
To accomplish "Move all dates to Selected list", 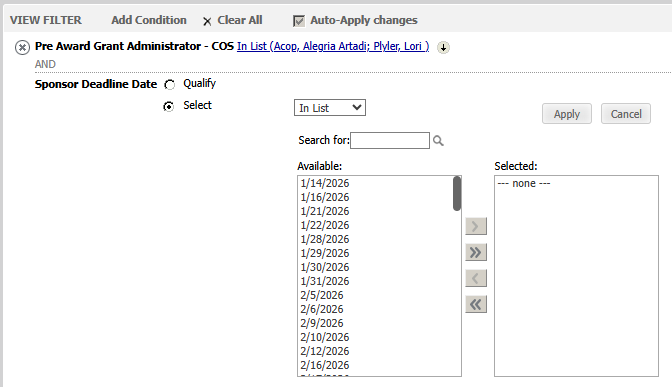I will coord(476,252).
